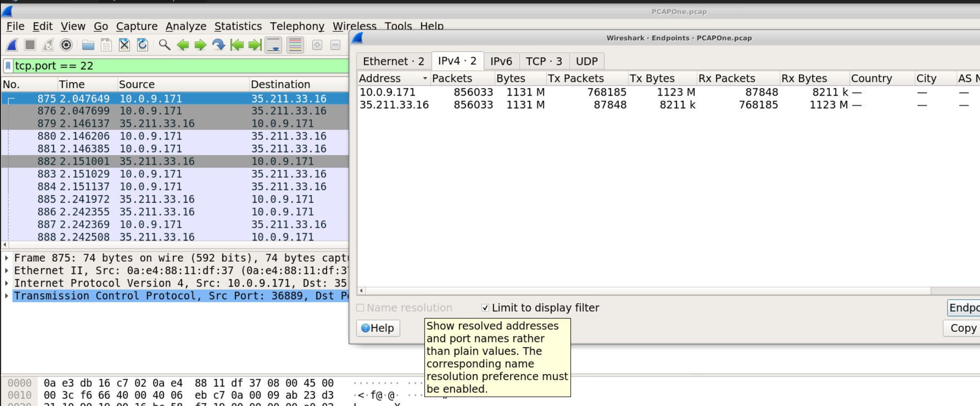Image resolution: width=980 pixels, height=406 pixels.
Task: Enable the Name resolution checkbox
Action: [x=361, y=308]
